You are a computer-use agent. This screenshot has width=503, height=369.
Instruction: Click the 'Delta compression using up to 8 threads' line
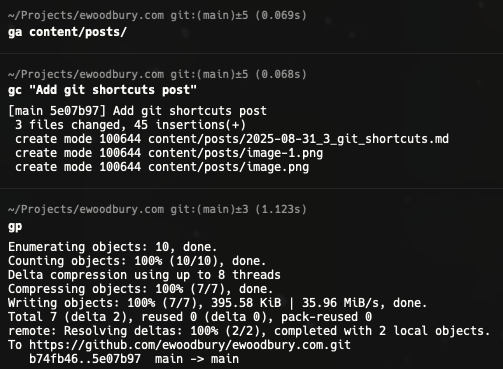pos(144,275)
